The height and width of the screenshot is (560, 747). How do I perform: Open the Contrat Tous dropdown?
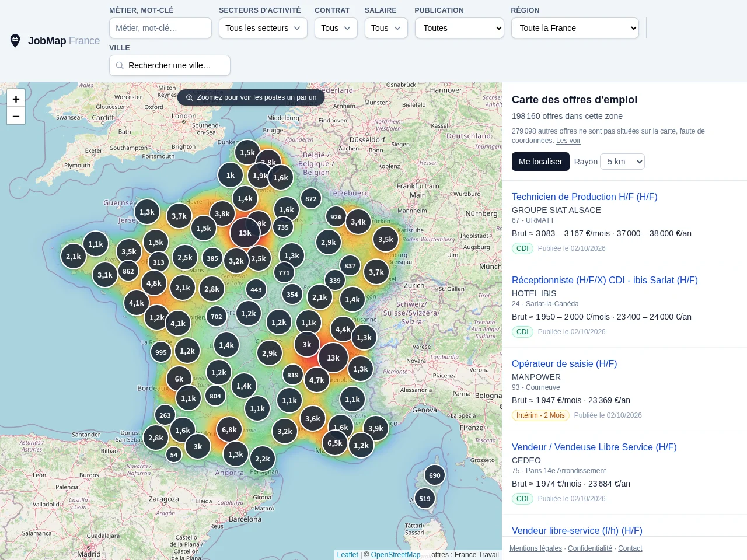click(x=336, y=28)
